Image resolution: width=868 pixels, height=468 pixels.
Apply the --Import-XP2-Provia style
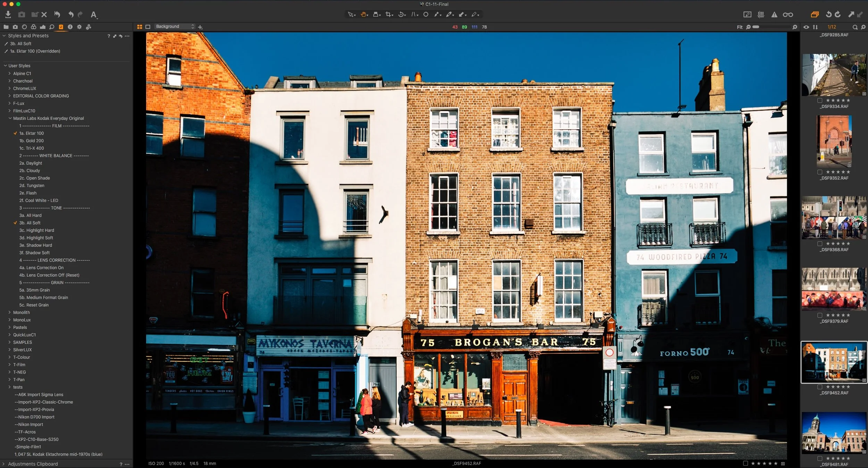(34, 409)
